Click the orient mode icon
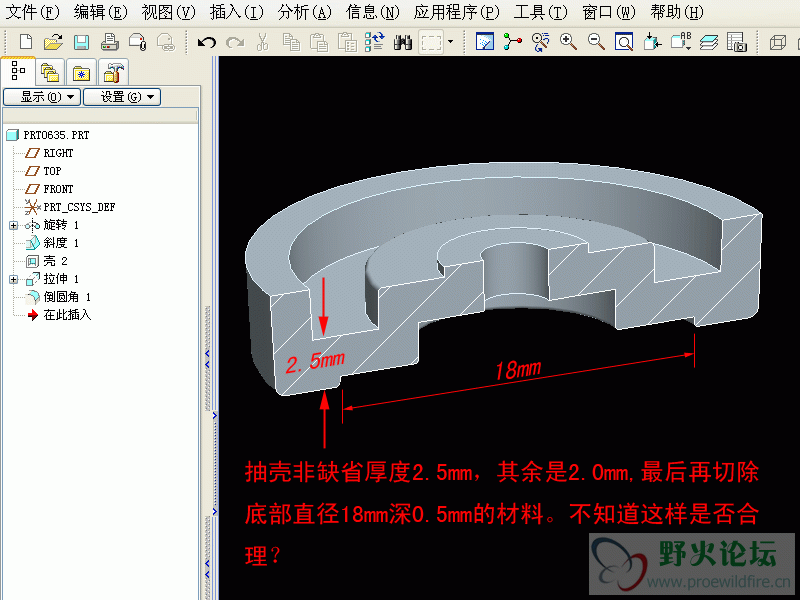The image size is (800, 600). [540, 42]
